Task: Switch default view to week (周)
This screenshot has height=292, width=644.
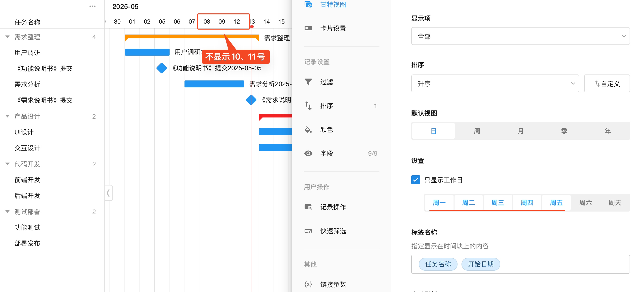Action: tap(477, 131)
